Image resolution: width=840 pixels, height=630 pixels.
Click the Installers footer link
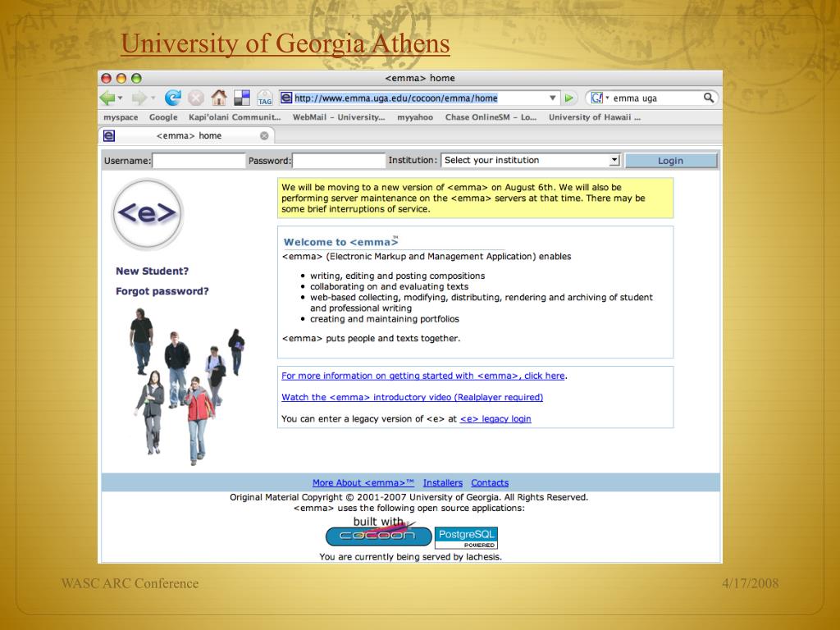[442, 482]
